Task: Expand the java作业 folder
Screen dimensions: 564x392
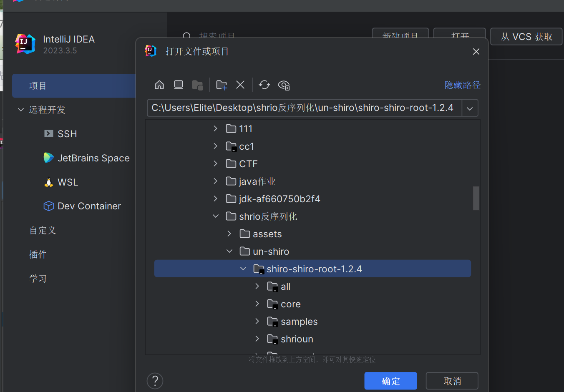Action: pos(215,181)
